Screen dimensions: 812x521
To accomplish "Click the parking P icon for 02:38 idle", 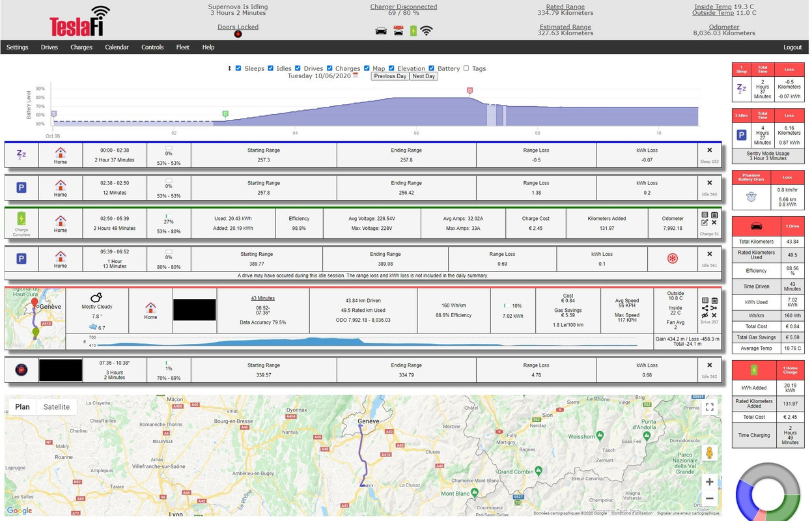I will [x=21, y=188].
